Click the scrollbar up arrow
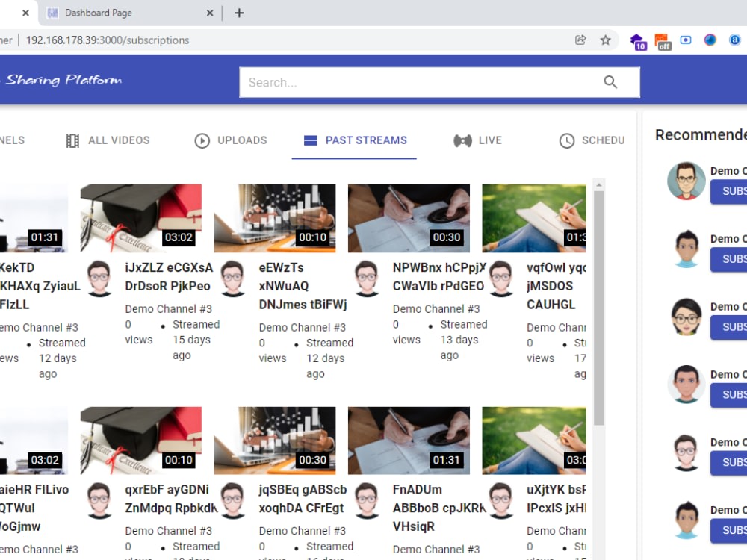This screenshot has width=747, height=560. coord(599,184)
